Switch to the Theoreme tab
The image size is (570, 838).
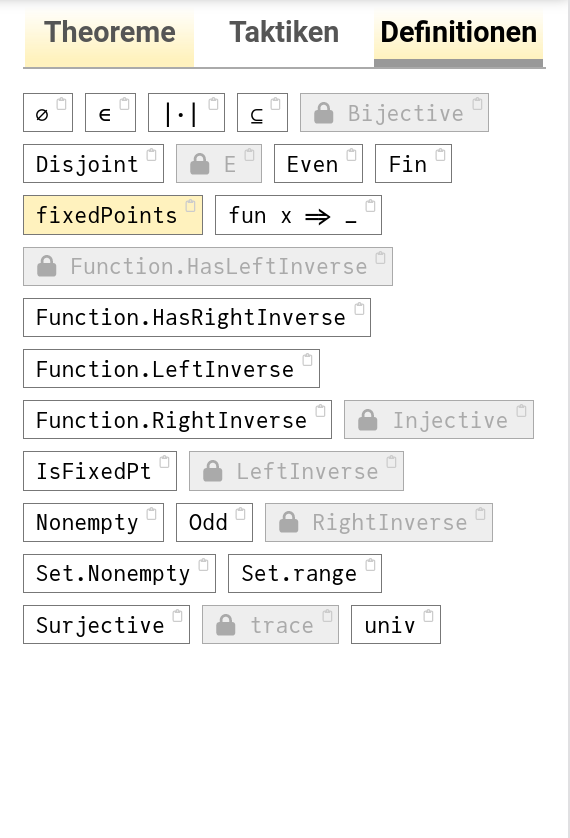[110, 33]
